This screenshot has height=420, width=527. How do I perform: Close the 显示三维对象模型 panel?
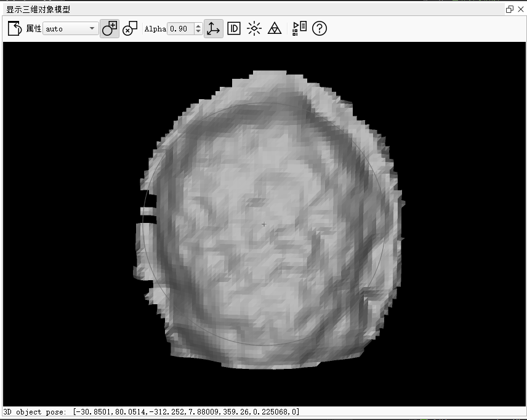click(x=520, y=9)
